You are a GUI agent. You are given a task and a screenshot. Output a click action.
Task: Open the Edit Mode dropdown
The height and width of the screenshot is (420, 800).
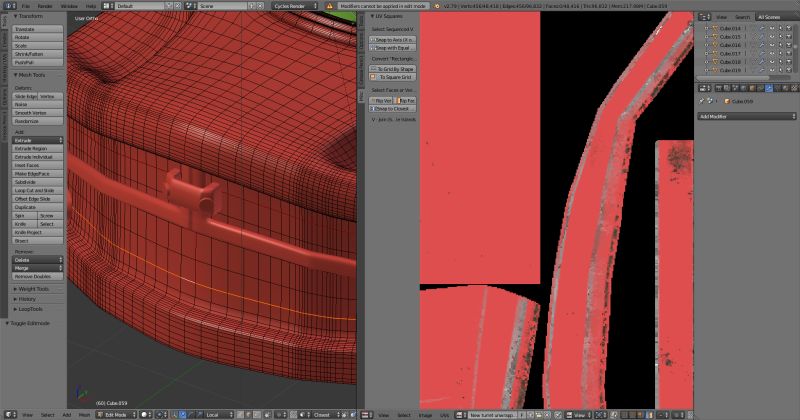pyautogui.click(x=116, y=414)
